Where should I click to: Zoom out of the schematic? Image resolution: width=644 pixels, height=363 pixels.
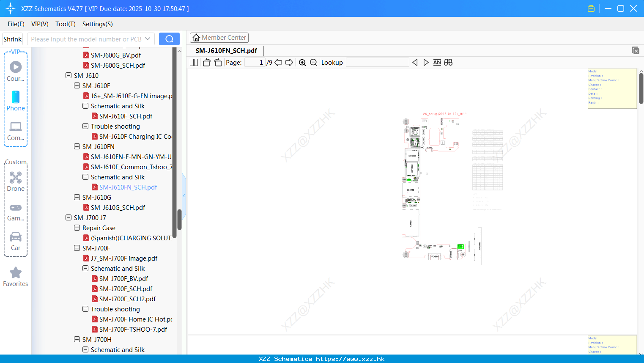(x=313, y=63)
